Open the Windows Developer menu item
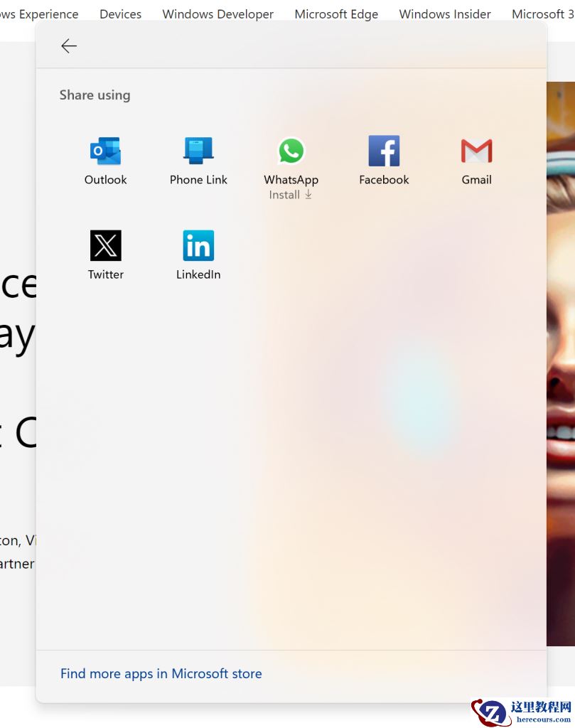This screenshot has height=728, width=575. click(x=217, y=14)
